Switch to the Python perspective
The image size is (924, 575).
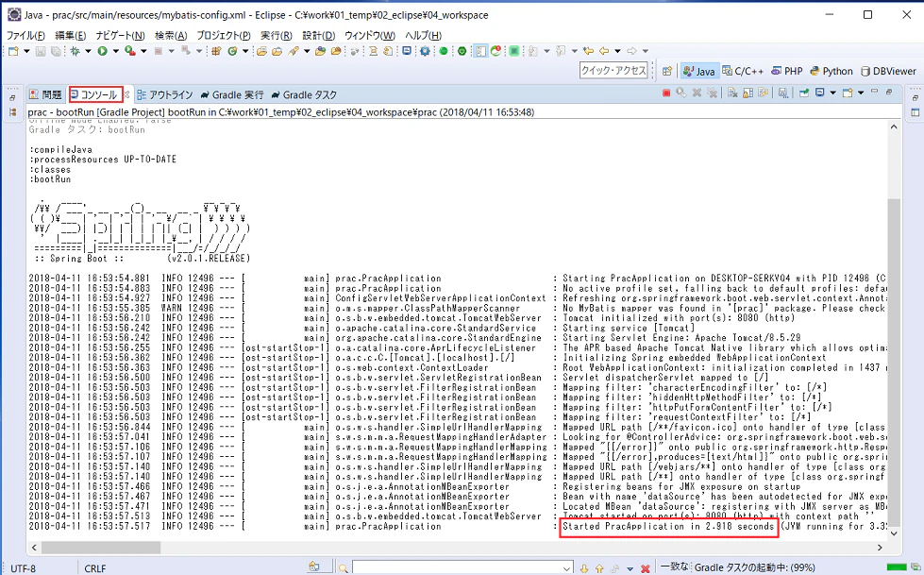(x=832, y=71)
